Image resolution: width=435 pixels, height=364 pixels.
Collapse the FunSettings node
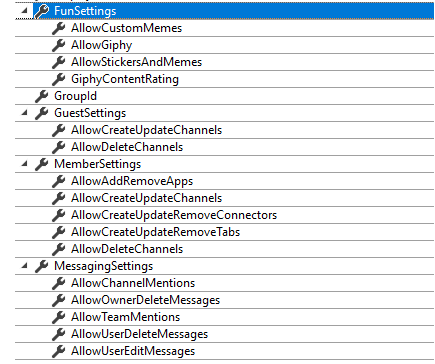click(24, 11)
